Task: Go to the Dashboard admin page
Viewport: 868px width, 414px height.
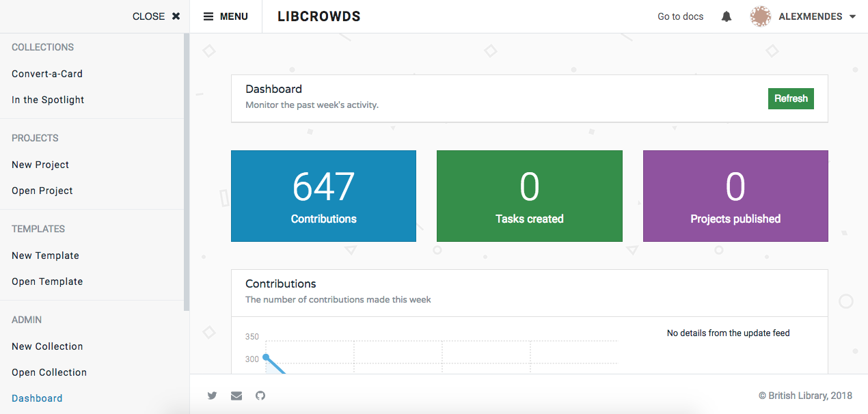Action: coord(37,398)
